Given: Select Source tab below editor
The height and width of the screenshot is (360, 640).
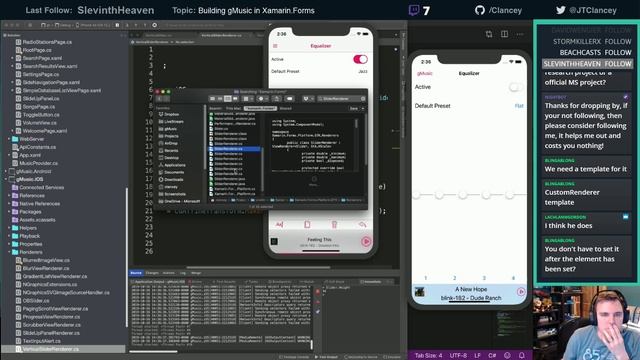Looking at the screenshot, I should [x=136, y=273].
